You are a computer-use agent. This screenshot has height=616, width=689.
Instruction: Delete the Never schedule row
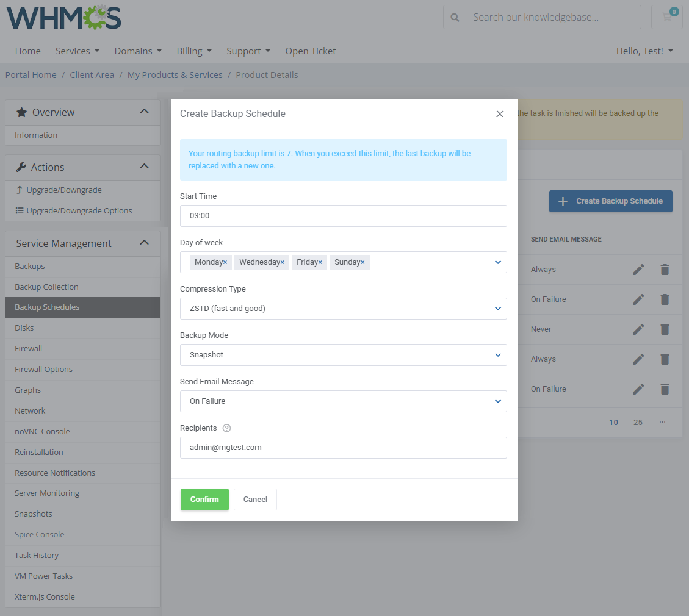coord(665,329)
